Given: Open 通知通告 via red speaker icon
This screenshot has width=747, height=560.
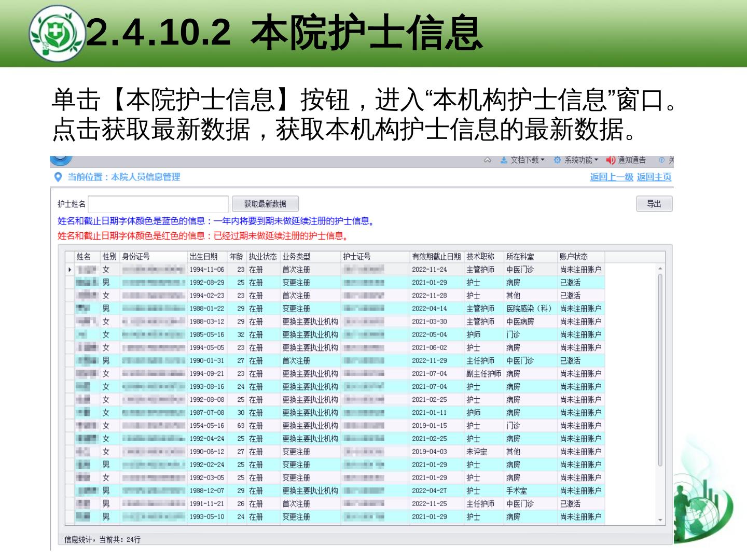Looking at the screenshot, I should 611,160.
